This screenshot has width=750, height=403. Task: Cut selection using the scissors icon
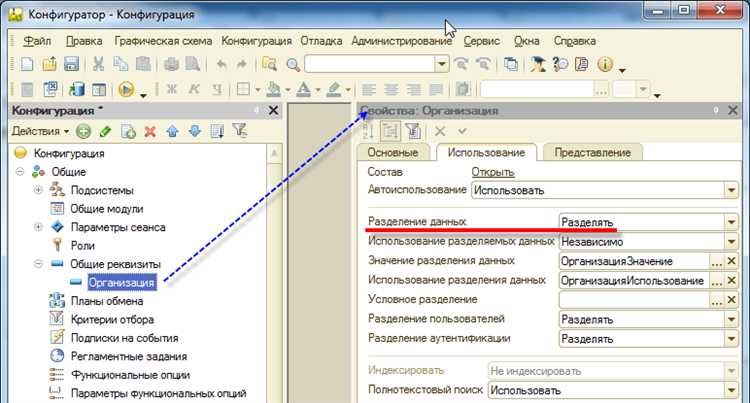[98, 64]
